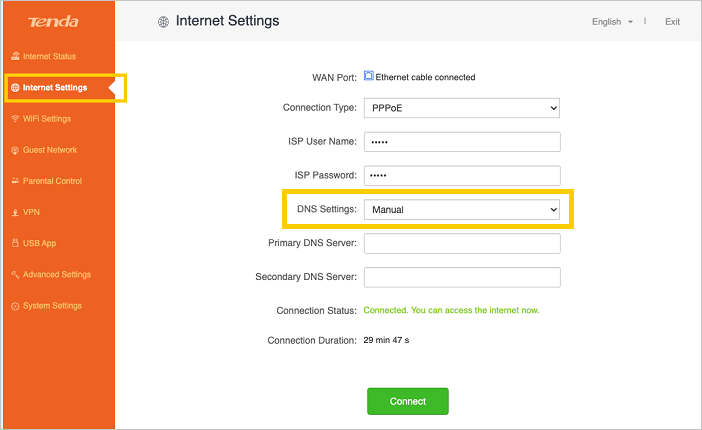
Task: Expand the DNS Settings dropdown
Action: (x=461, y=209)
